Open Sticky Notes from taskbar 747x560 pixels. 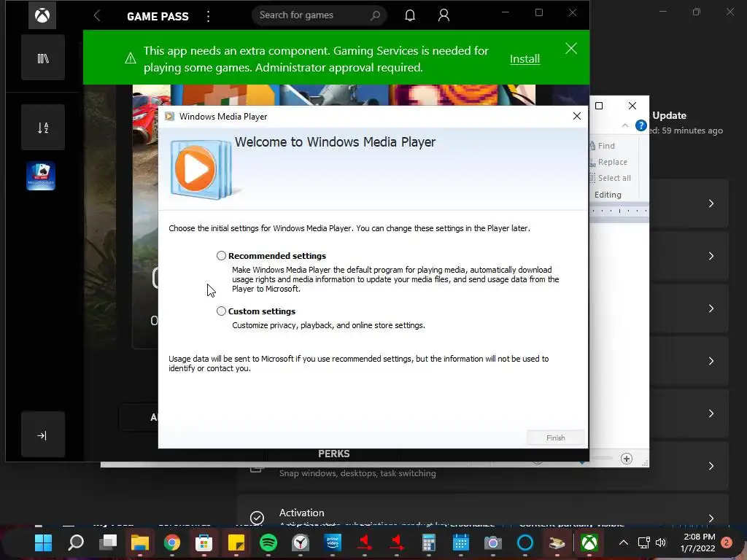tap(236, 542)
